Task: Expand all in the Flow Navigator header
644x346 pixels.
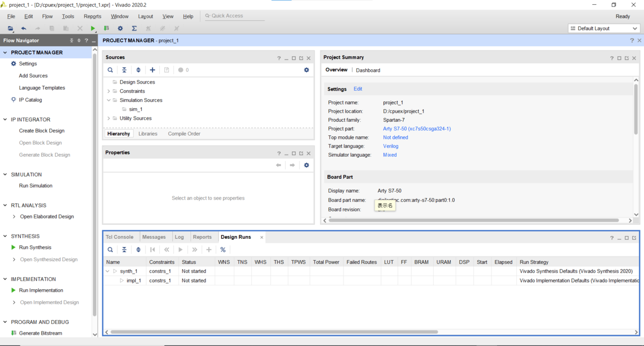Action: (x=79, y=41)
